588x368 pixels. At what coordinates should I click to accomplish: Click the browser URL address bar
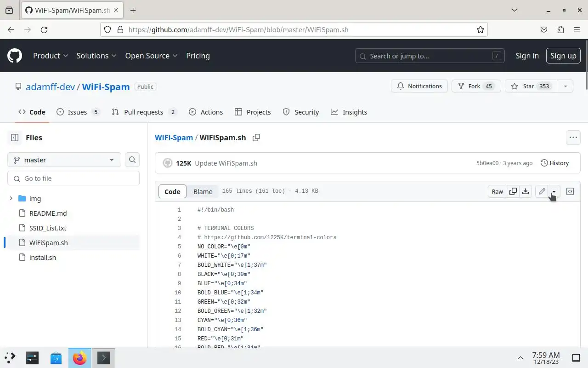coord(294,29)
